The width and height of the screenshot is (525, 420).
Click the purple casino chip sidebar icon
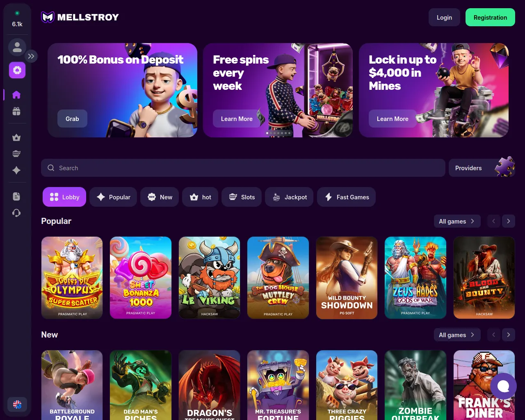(17, 70)
